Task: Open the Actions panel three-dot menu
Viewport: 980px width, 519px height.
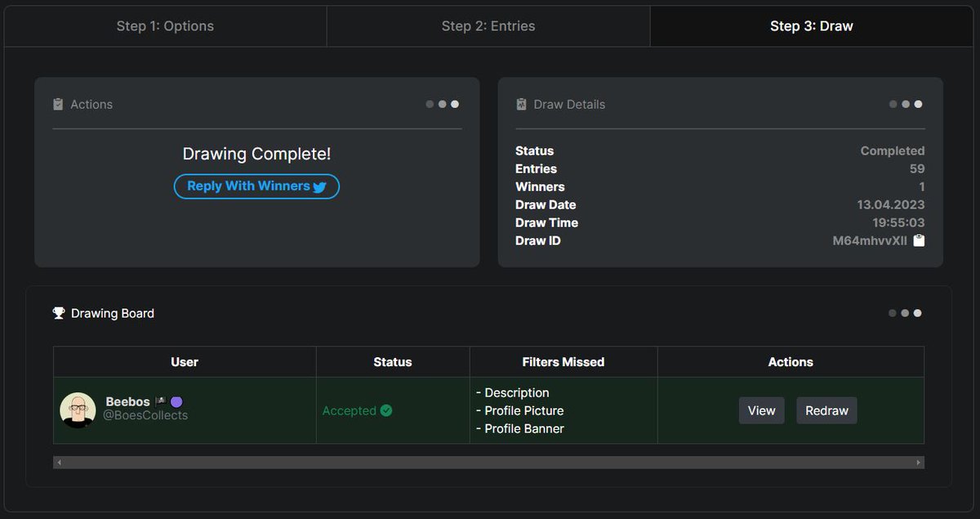Action: (x=442, y=104)
